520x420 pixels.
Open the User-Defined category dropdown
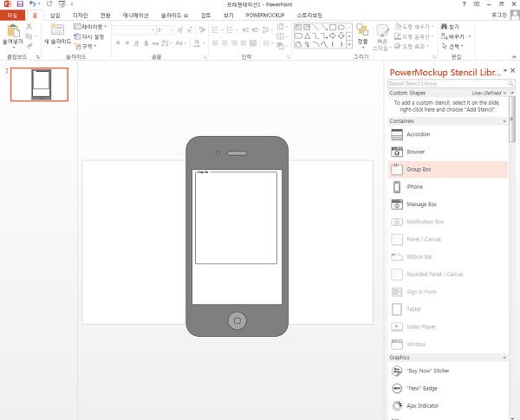(x=489, y=94)
